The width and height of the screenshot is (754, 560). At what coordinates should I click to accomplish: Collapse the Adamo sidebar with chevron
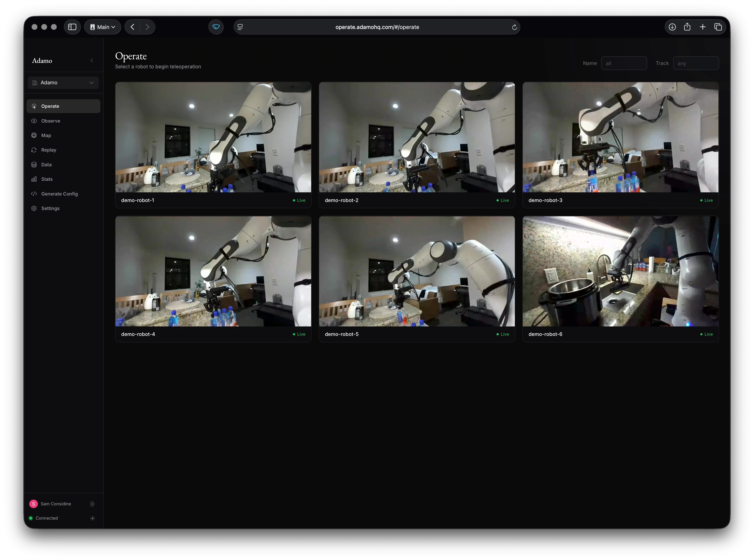coord(92,60)
